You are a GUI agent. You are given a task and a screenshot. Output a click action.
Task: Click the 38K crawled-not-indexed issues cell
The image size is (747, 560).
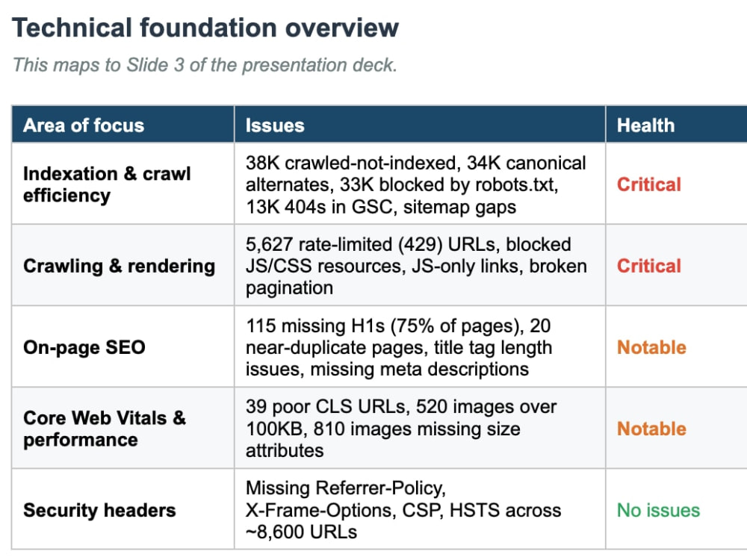pyautogui.click(x=420, y=184)
